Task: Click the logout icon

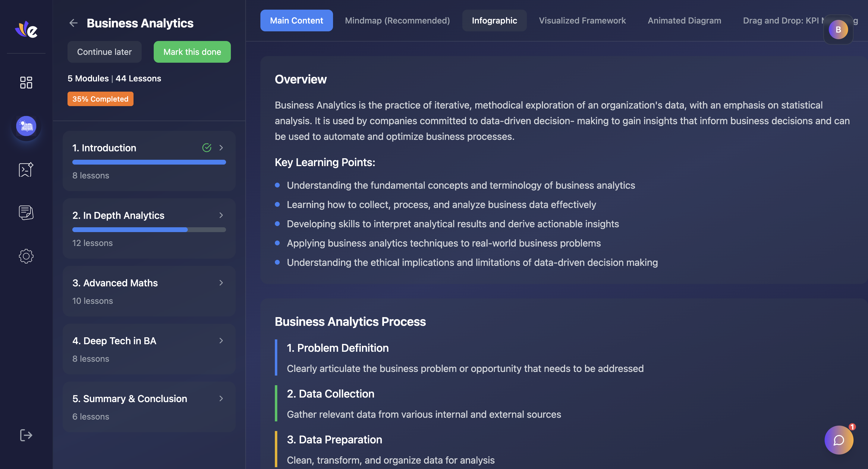Action: pyautogui.click(x=26, y=435)
